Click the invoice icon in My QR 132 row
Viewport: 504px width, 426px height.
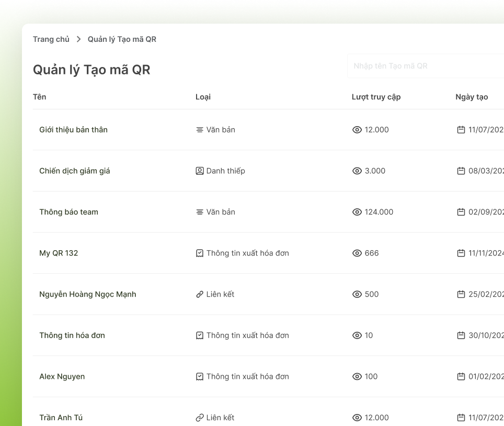(200, 253)
